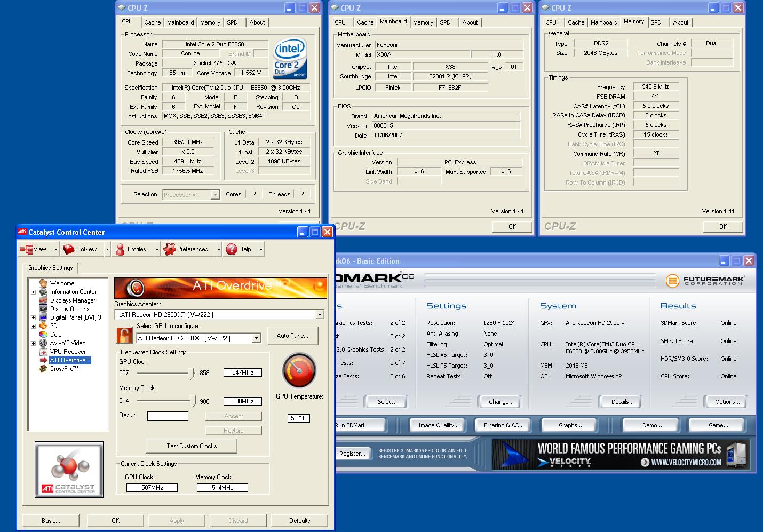Select ATI Overdrive tree item
The image size is (763, 532).
[70, 360]
